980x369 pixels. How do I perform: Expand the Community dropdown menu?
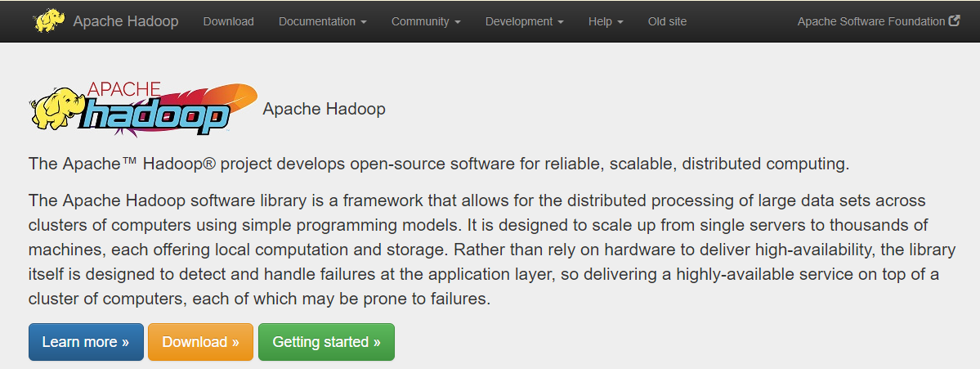[427, 21]
